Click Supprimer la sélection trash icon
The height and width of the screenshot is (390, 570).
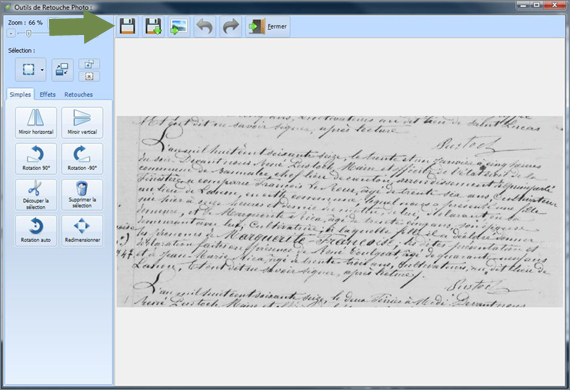pos(82,194)
